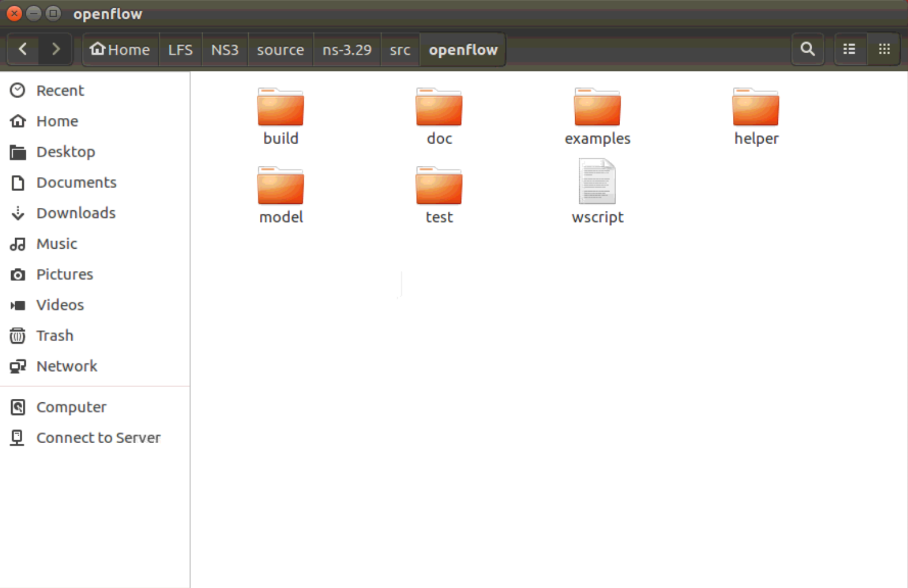
Task: Open the build folder
Action: click(281, 115)
